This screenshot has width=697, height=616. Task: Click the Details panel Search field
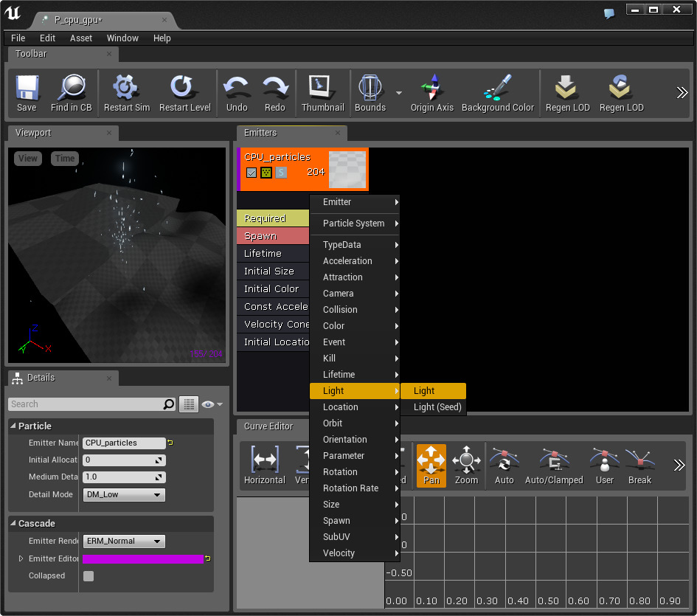click(x=86, y=404)
